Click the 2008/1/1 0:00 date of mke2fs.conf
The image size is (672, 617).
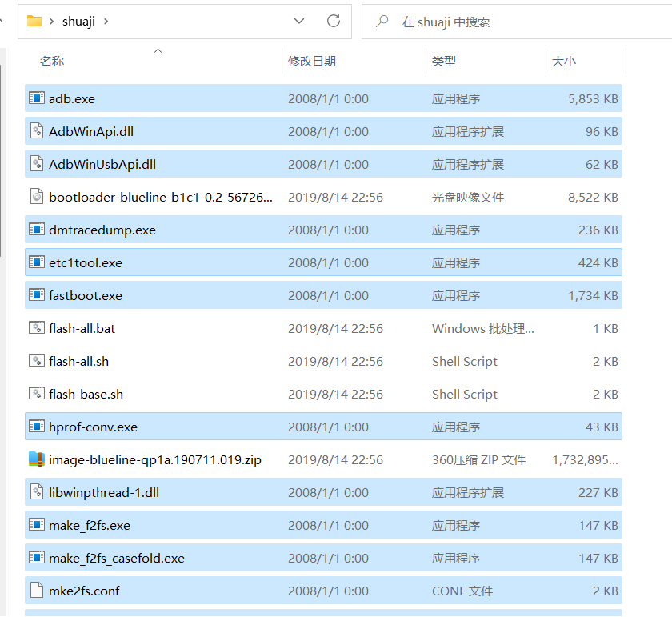pos(328,591)
